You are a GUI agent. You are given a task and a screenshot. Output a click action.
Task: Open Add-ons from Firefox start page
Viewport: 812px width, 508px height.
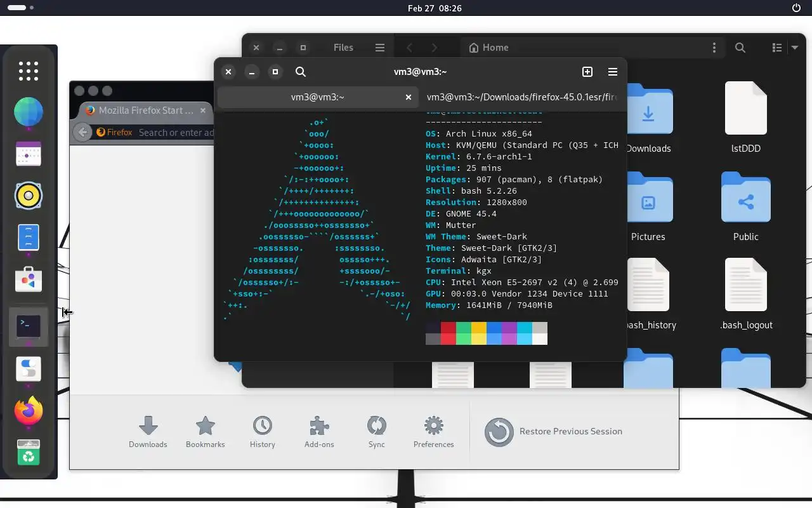319,432
